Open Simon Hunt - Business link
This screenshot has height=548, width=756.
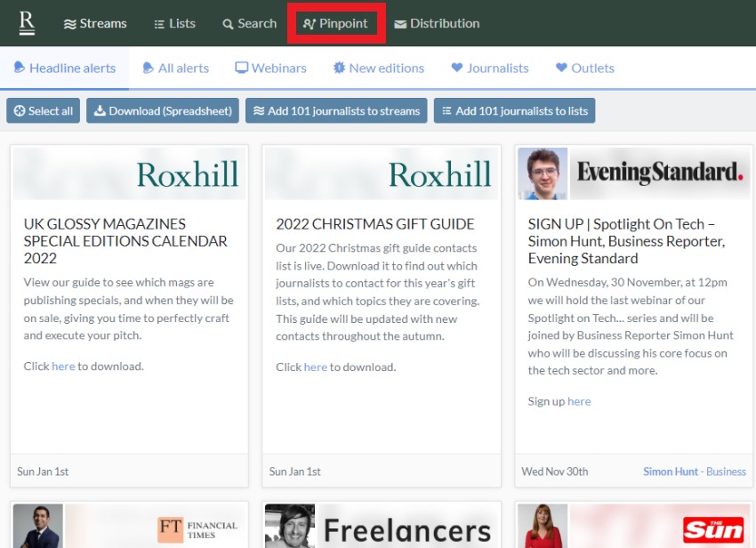[695, 471]
